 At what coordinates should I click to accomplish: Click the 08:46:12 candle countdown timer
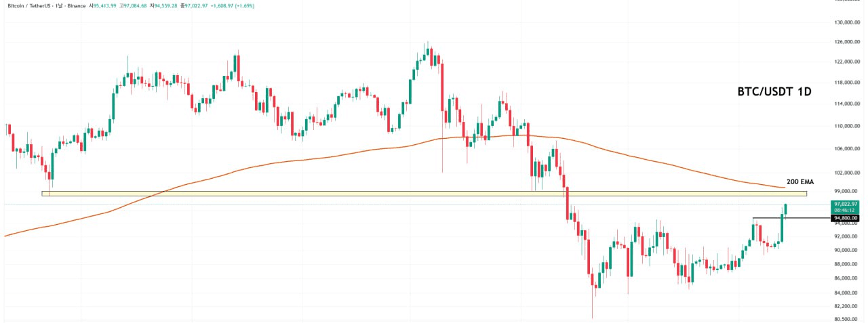846,210
